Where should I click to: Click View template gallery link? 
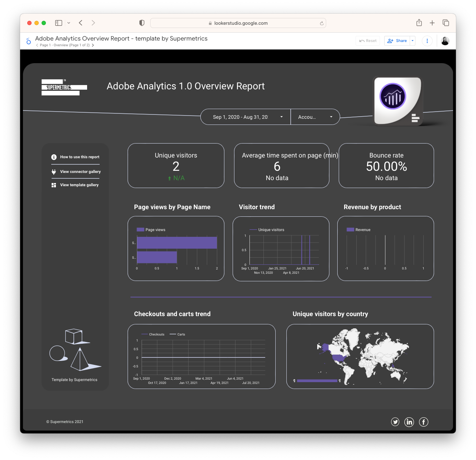pyautogui.click(x=79, y=185)
